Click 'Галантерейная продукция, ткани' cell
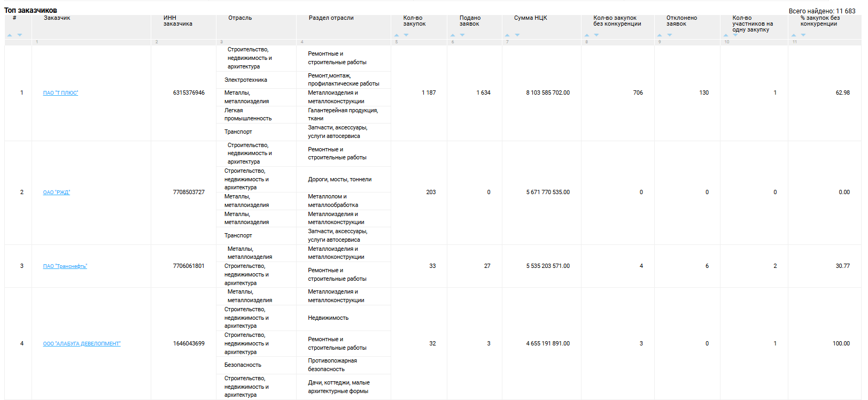Image resolution: width=868 pixels, height=400 pixels. point(343,114)
